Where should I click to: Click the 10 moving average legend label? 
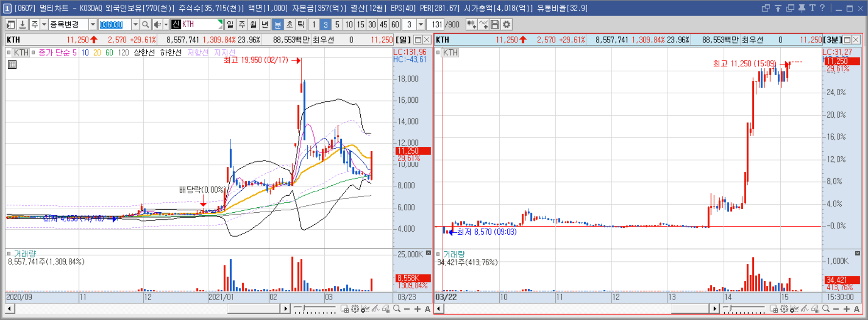coord(85,53)
